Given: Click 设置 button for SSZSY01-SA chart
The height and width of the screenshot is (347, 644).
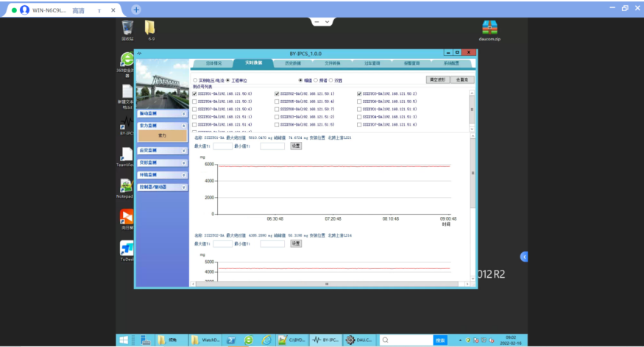Looking at the screenshot, I should tap(296, 146).
